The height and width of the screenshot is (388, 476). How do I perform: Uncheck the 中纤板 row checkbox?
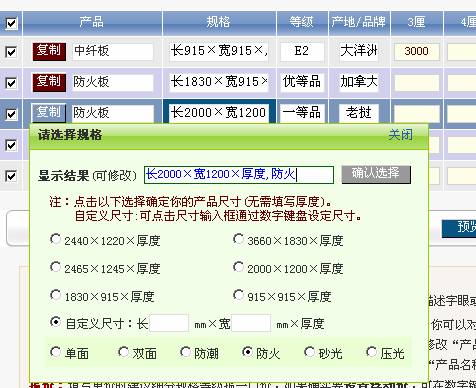click(11, 52)
